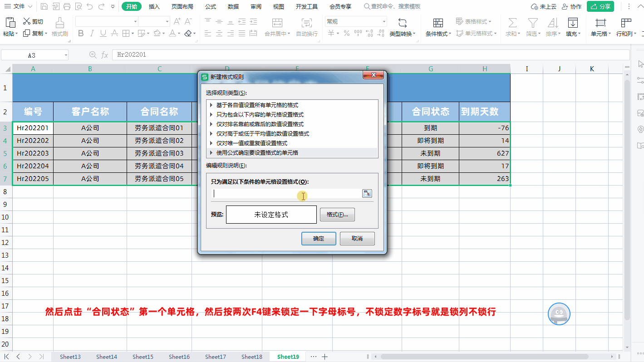This screenshot has height=362, width=644.
Task: Switch to the Data (数据) tab
Action: tap(233, 6)
